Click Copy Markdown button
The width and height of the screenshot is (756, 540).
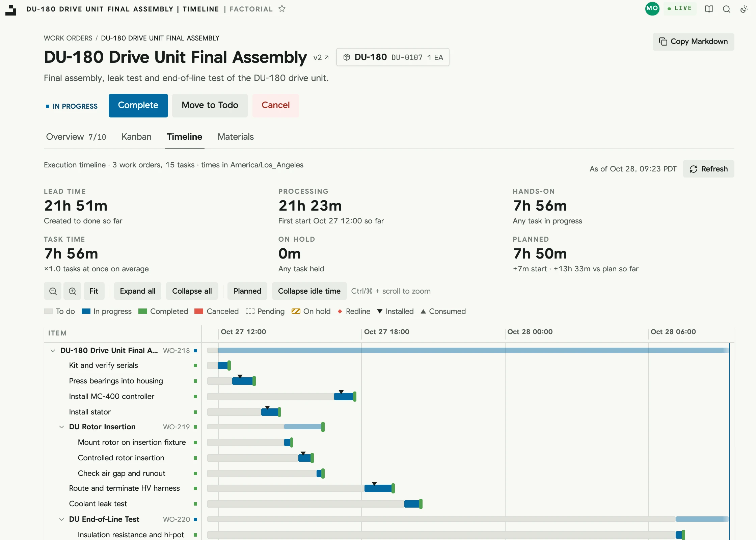(x=693, y=42)
